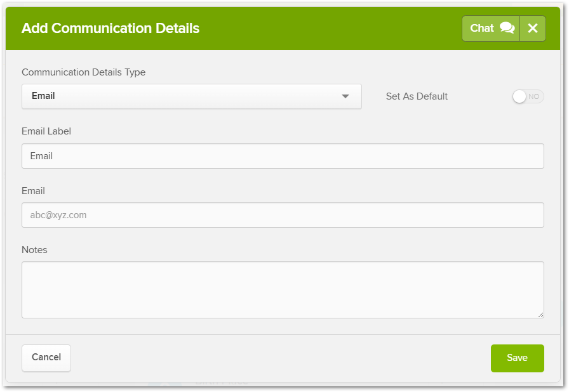Toggle the Set As Default switch
Screen dimensions: 569x392
click(x=528, y=96)
